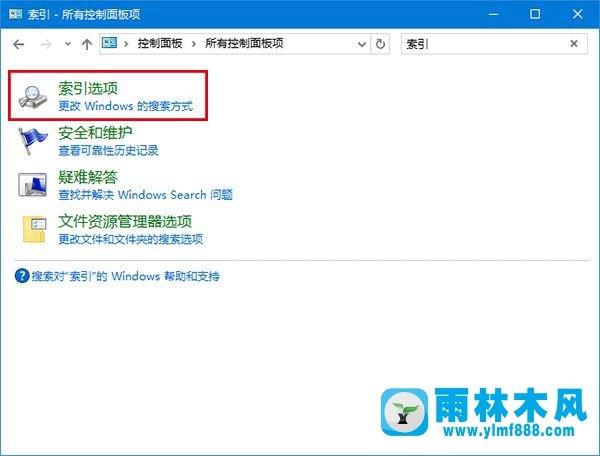Close the control panel window

pyautogui.click(x=577, y=14)
